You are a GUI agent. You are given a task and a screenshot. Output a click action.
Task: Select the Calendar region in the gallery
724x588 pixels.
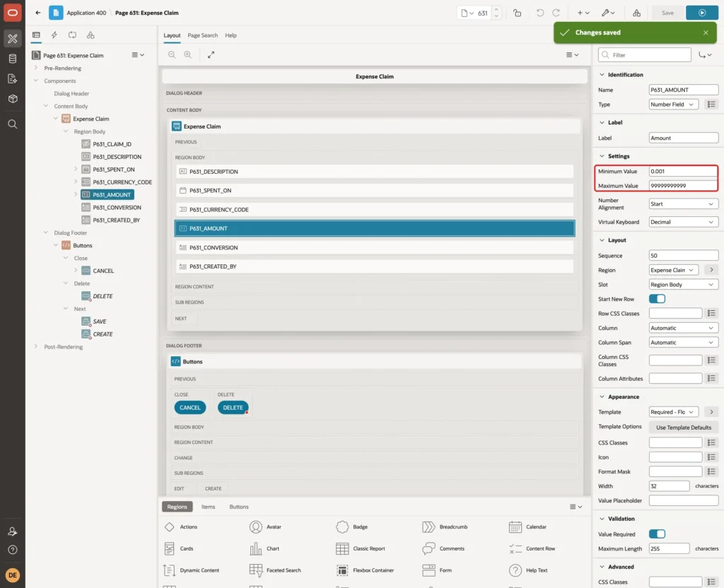click(527, 527)
